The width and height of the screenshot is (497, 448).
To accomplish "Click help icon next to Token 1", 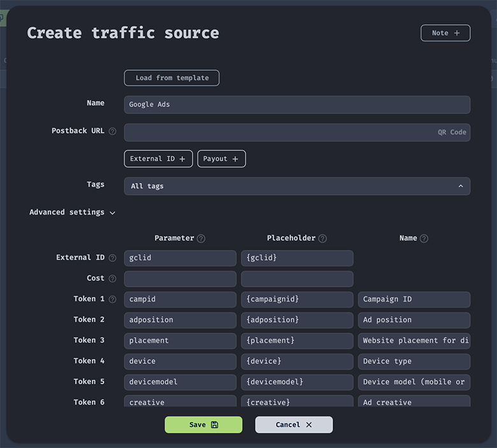I will 113,300.
